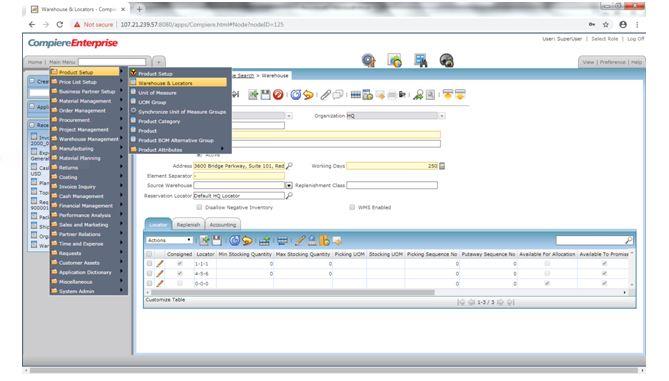The width and height of the screenshot is (669, 381).
Task: Click the yellow Undo arrow in main toolbar
Action: (308, 95)
